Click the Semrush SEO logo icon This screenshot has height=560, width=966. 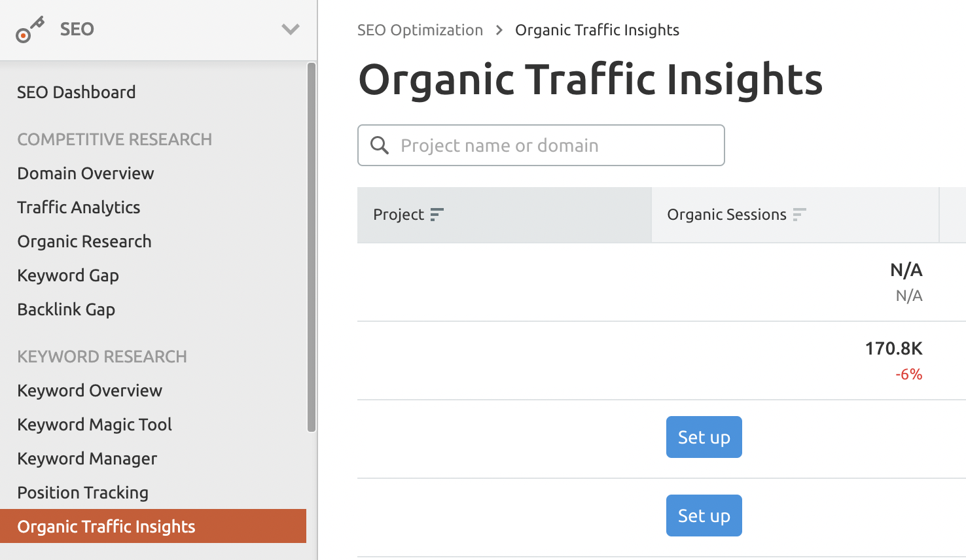31,29
